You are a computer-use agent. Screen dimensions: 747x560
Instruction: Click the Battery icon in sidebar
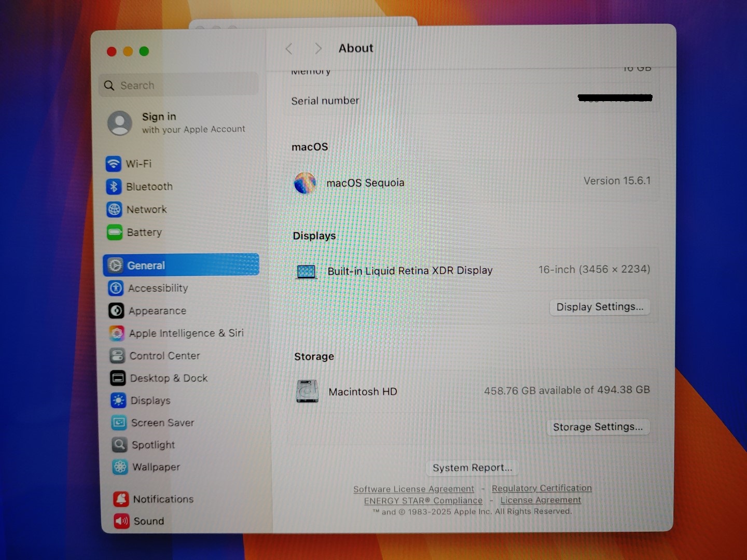pyautogui.click(x=115, y=232)
